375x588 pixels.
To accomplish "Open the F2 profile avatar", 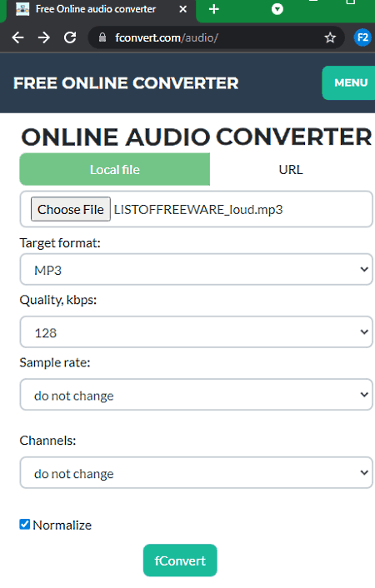I will (x=362, y=37).
